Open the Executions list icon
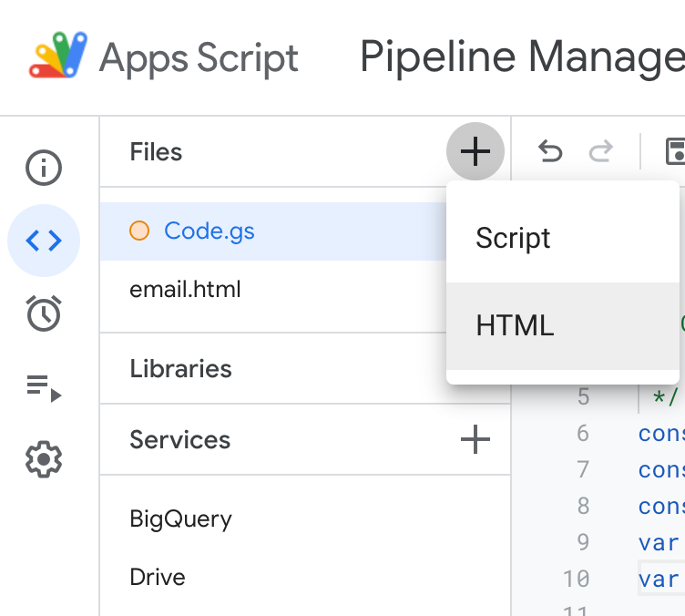 pyautogui.click(x=44, y=388)
